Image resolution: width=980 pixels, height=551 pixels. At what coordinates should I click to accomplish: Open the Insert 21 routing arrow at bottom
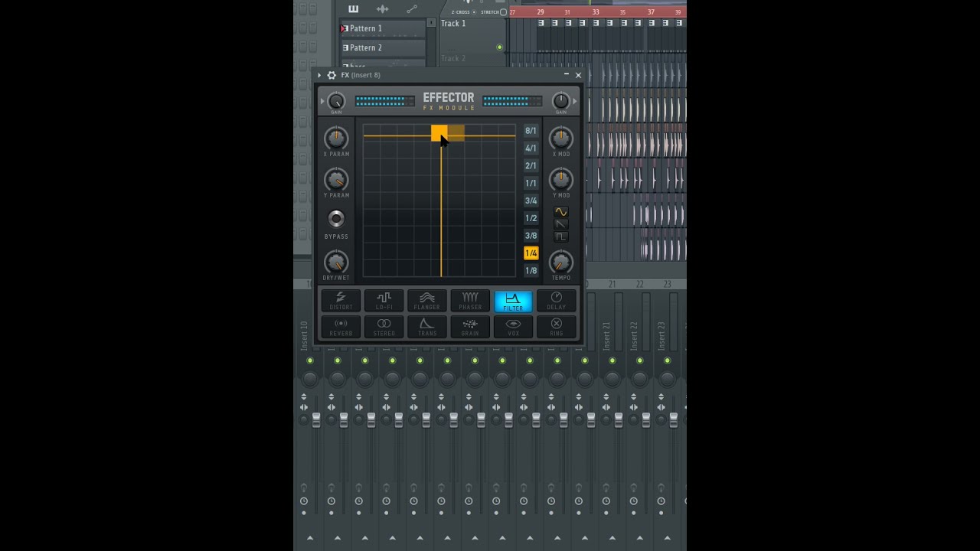pyautogui.click(x=612, y=538)
